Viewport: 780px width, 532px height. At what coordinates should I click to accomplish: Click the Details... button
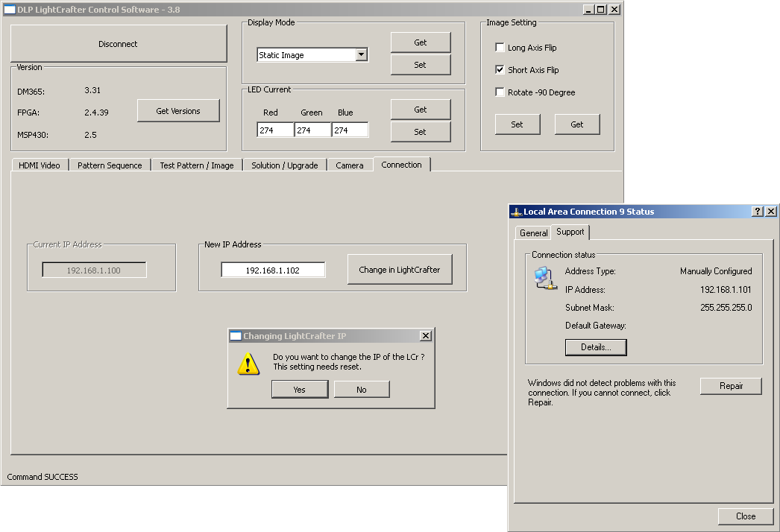[596, 347]
